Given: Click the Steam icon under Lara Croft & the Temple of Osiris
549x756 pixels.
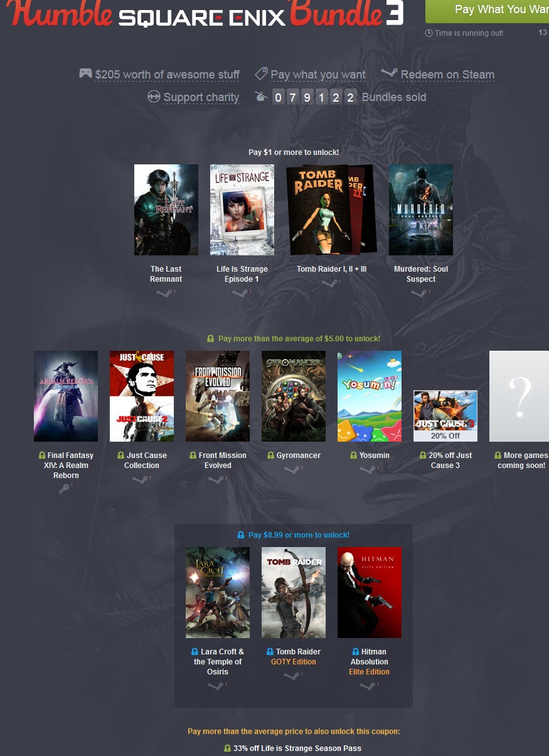Looking at the screenshot, I should click(x=216, y=686).
